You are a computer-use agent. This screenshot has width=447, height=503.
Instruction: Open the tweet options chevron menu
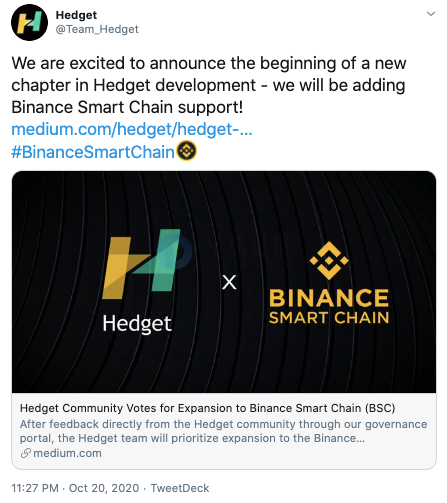coord(431,14)
